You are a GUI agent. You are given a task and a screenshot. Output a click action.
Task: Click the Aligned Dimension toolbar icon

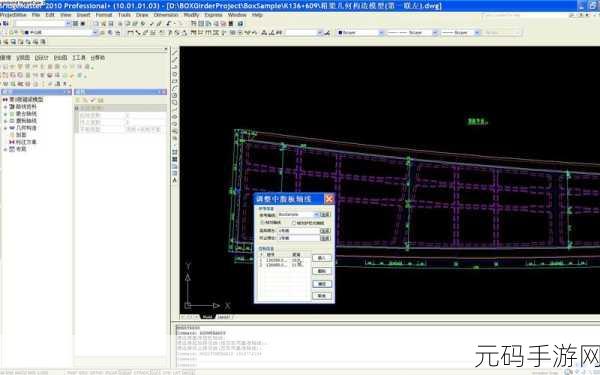coord(138,33)
